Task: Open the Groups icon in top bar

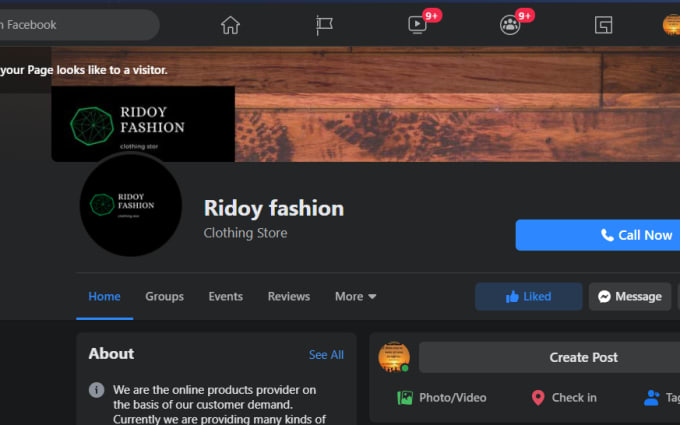Action: pos(510,25)
